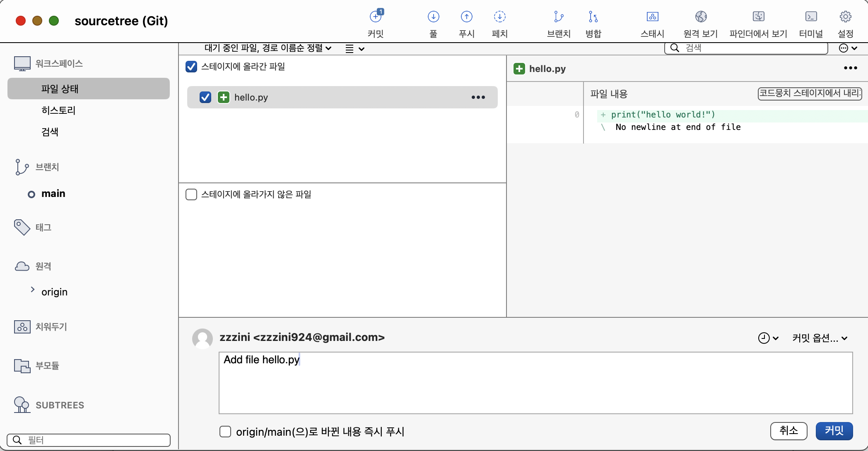The height and width of the screenshot is (451, 868).
Task: Click the Merge (병합) toolbar icon
Action: point(593,17)
